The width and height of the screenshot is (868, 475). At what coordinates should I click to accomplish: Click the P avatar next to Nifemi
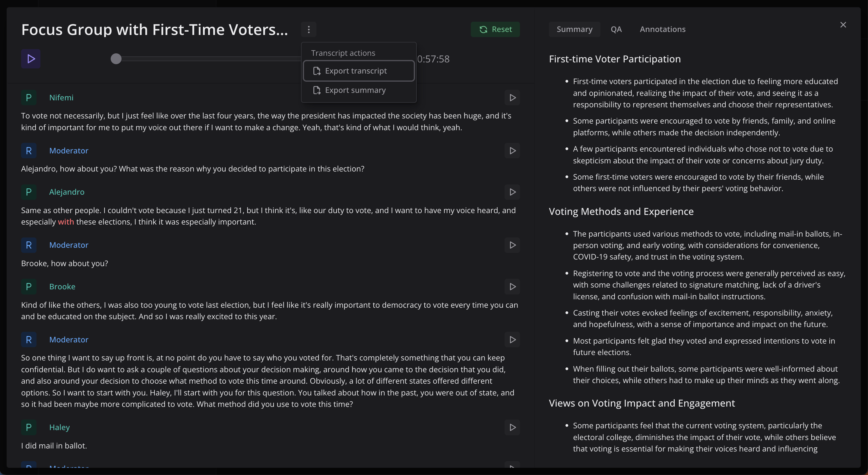(x=29, y=98)
